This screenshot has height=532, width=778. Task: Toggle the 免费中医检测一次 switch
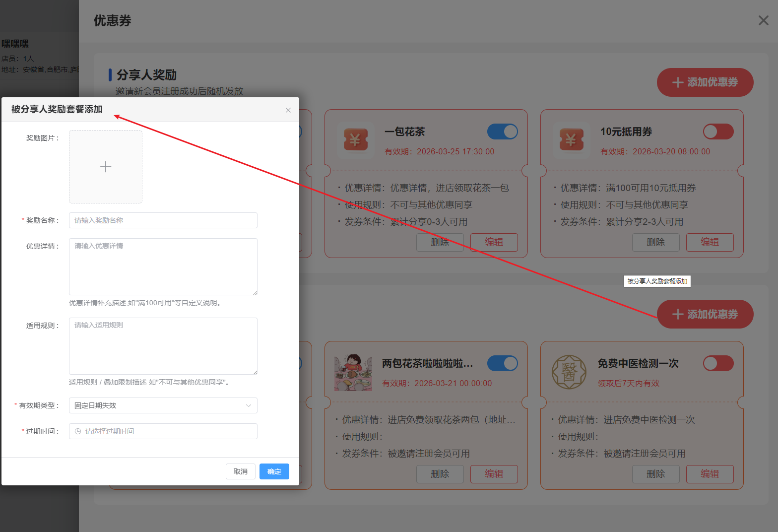tap(718, 363)
